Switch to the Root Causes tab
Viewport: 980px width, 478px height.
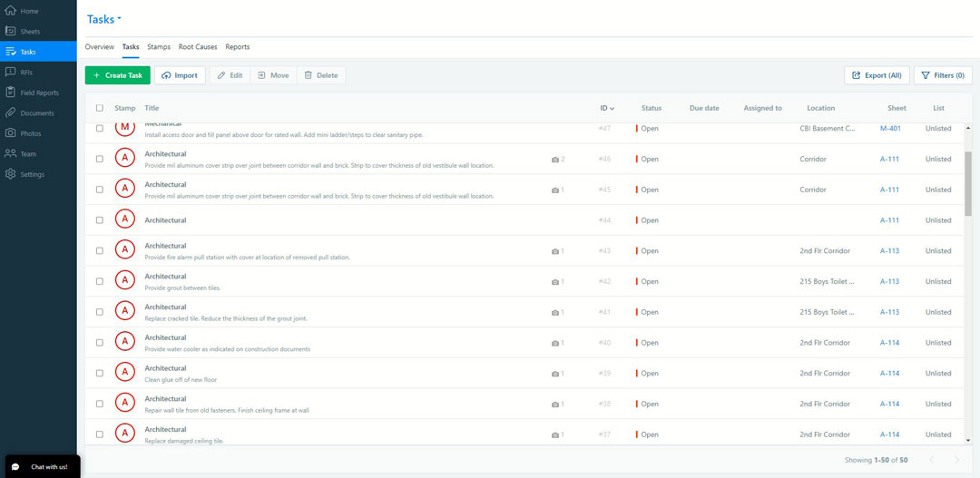198,47
